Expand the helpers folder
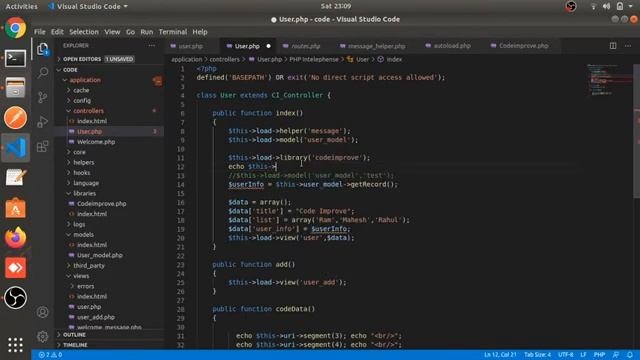Image resolution: width=640 pixels, height=360 pixels. 83,162
